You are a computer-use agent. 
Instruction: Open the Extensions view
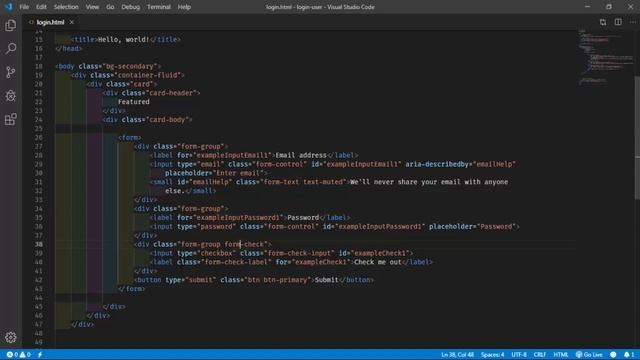click(x=11, y=120)
